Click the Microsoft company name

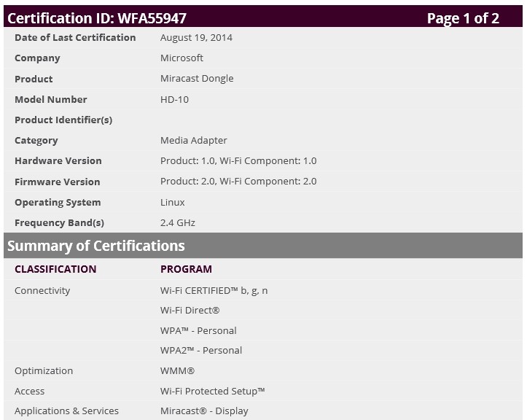click(x=181, y=58)
